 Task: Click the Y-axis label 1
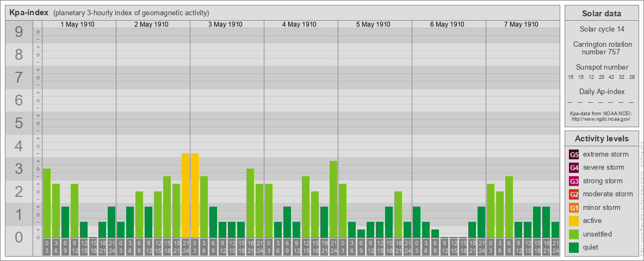19,214
